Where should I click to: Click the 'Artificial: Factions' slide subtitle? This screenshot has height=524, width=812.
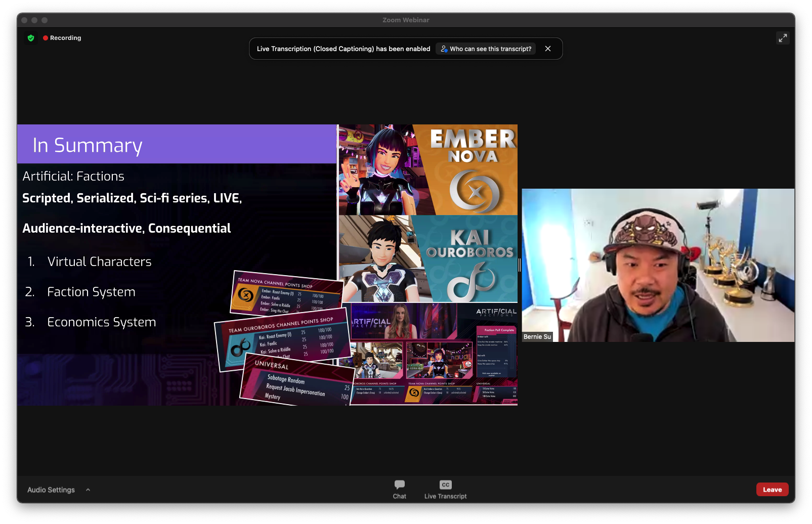[73, 176]
